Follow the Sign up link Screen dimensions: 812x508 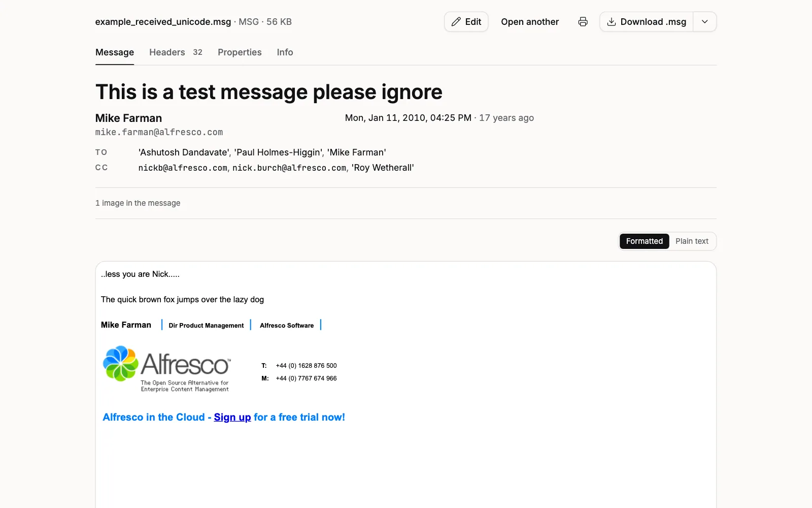point(232,417)
